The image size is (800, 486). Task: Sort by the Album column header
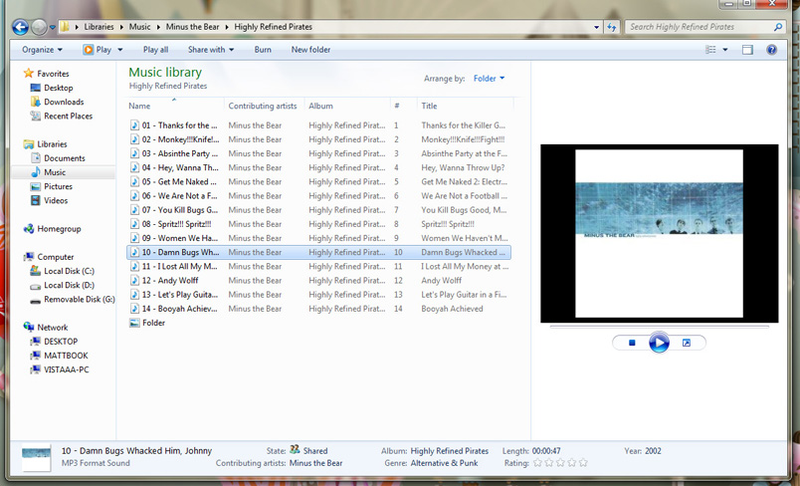(x=320, y=106)
